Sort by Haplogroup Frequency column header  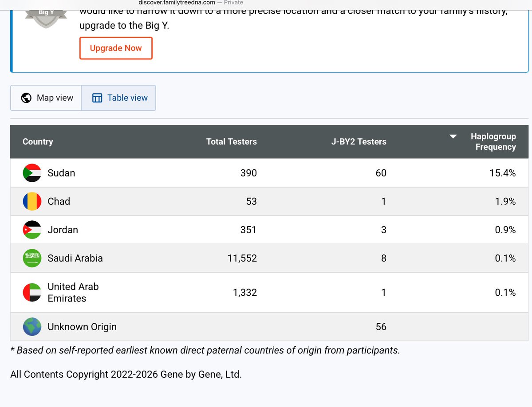493,142
